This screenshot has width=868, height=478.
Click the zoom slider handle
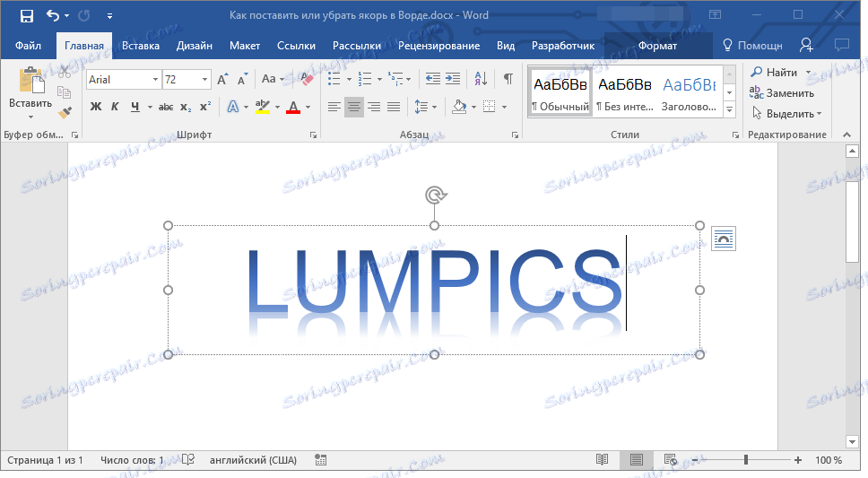coord(746,460)
